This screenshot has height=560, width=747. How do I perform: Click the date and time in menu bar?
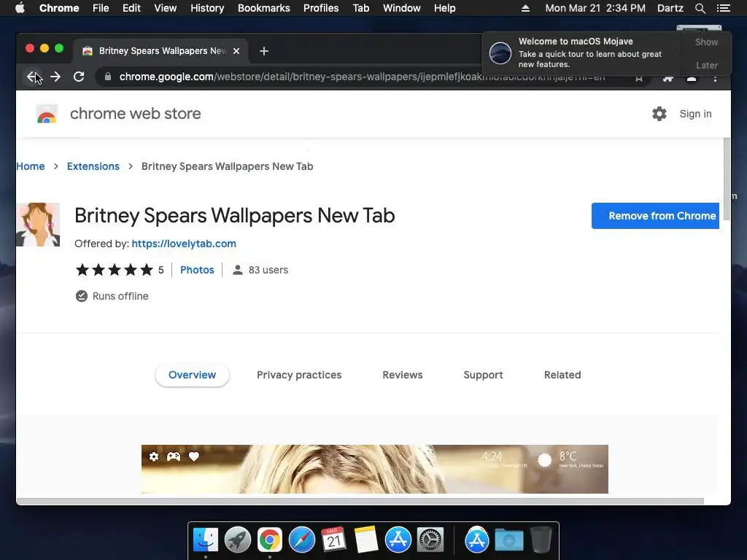(x=595, y=8)
